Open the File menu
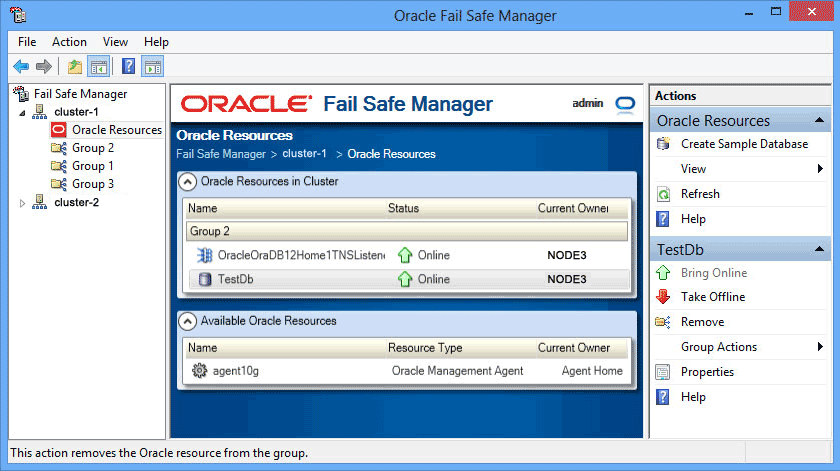Viewport: 840px width, 471px height. point(27,42)
